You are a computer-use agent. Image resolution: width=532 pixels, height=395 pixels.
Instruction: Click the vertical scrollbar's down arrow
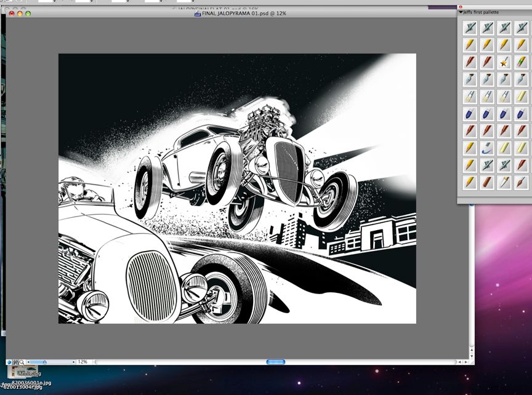pos(472,356)
